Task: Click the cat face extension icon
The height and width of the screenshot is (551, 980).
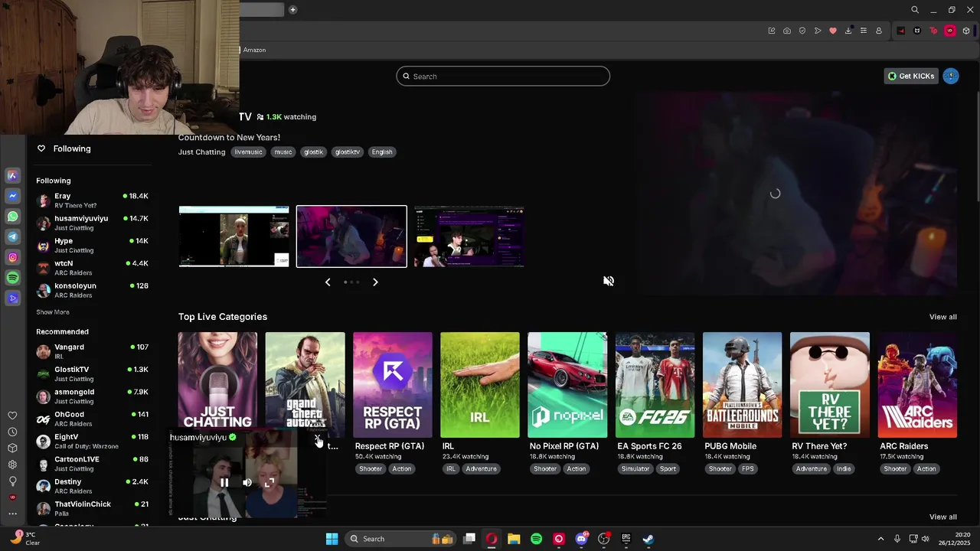Action: (917, 31)
